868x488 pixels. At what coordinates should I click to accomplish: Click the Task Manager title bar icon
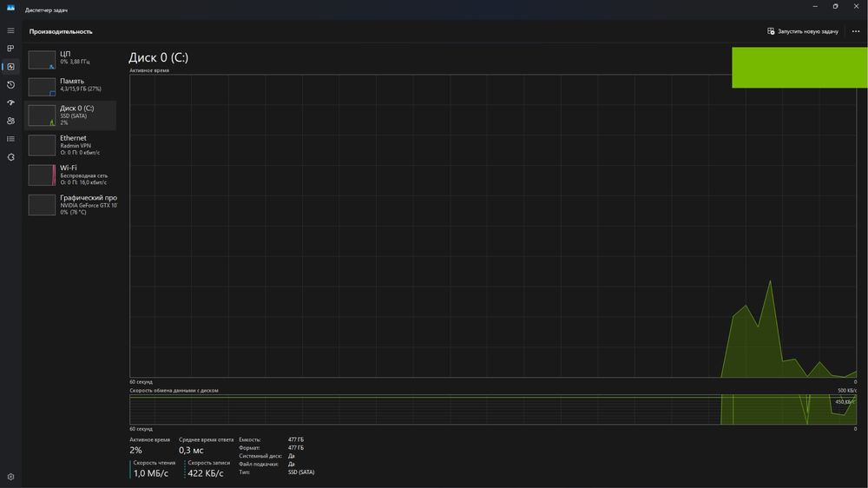[x=10, y=8]
